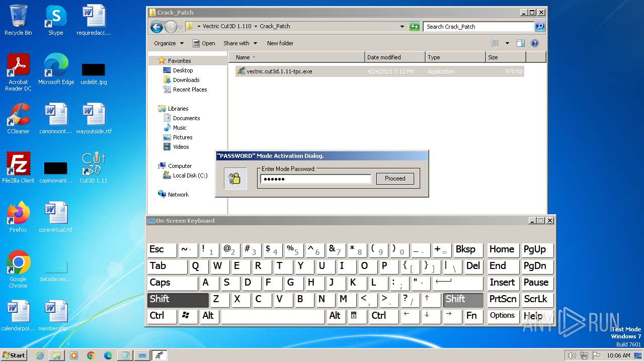Click Options key on On-Screen Keyboard

[x=503, y=316]
